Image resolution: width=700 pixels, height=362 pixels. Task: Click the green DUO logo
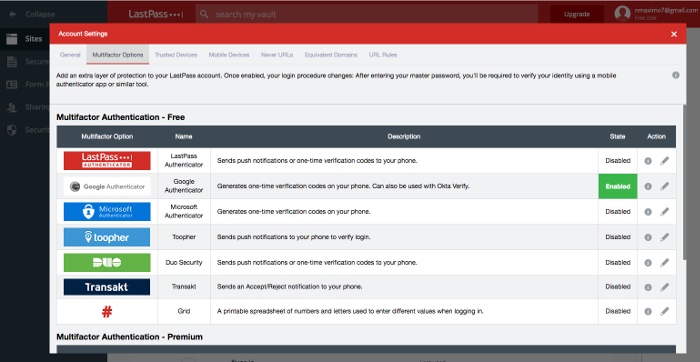pos(107,262)
